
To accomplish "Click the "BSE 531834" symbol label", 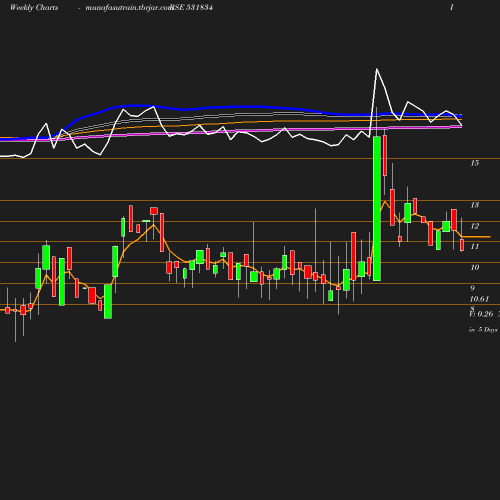I will pyautogui.click(x=191, y=8).
